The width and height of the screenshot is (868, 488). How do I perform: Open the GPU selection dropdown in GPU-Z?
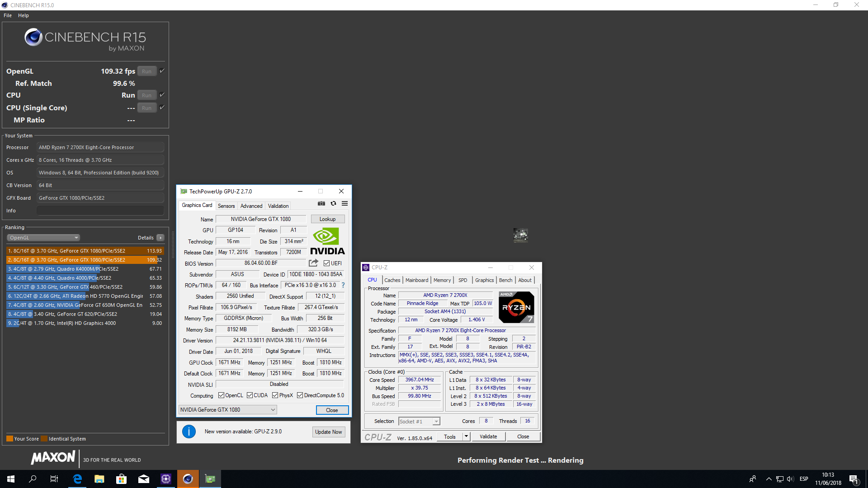click(227, 410)
